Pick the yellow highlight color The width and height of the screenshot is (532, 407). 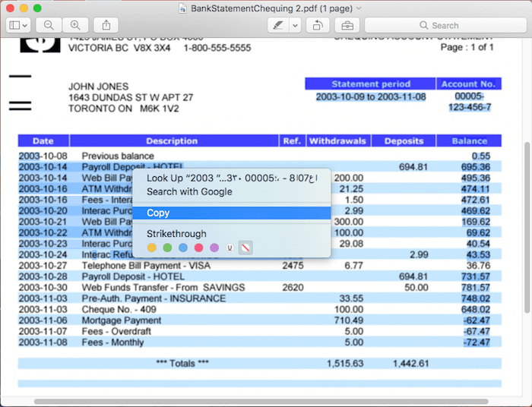pyautogui.click(x=152, y=248)
